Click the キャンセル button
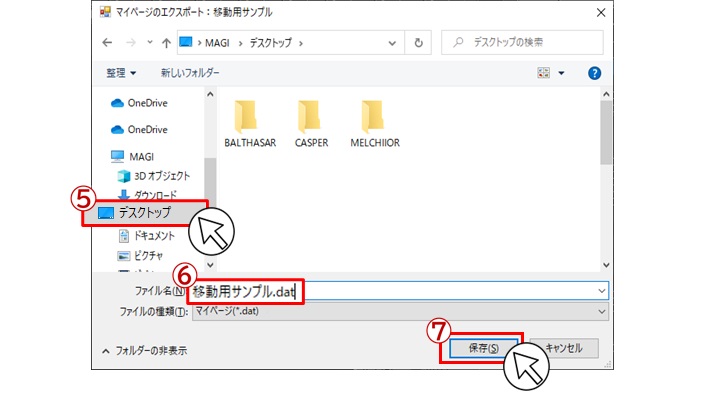The image size is (713, 395). [564, 348]
